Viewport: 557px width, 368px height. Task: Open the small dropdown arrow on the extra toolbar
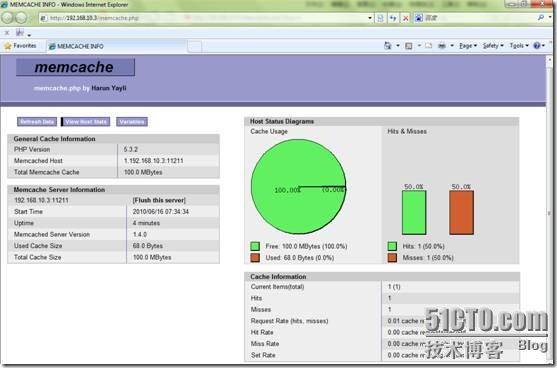point(29,35)
